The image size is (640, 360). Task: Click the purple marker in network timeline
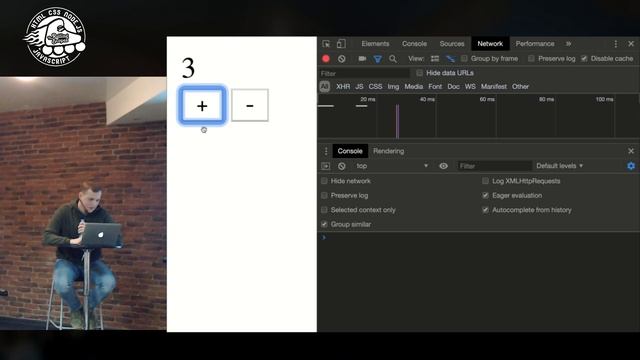click(x=398, y=121)
